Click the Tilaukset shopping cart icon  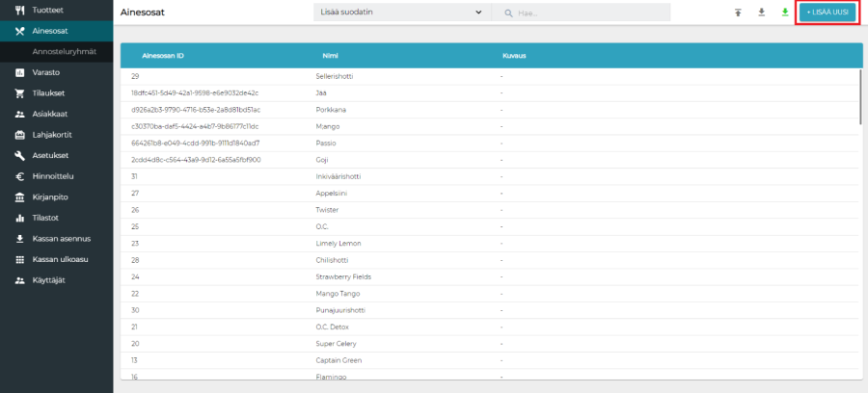pos(20,93)
